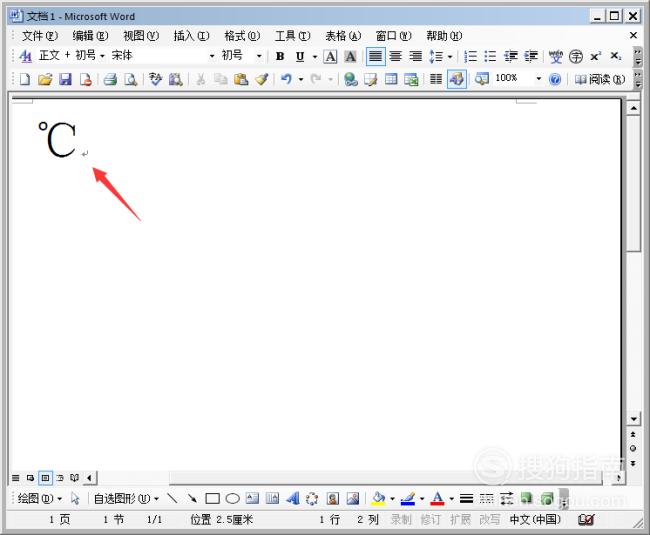Open the Underline style dropdown arrow
The height and width of the screenshot is (535, 650).
pos(314,56)
